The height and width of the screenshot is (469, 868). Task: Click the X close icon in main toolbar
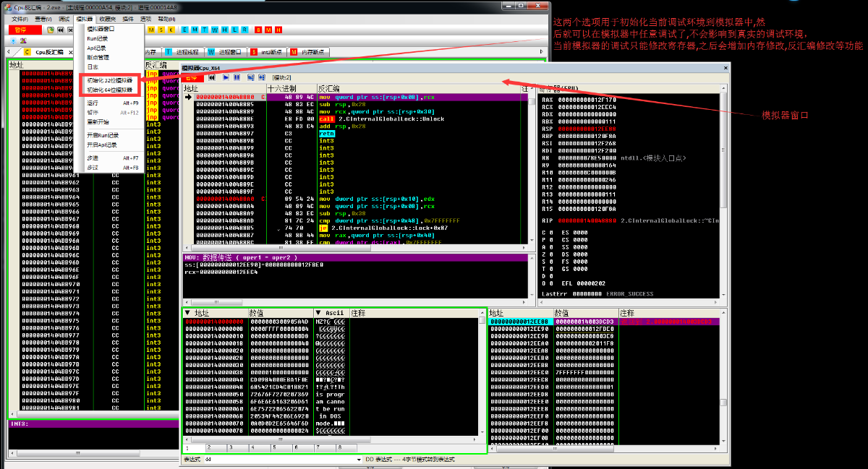pyautogui.click(x=70, y=30)
